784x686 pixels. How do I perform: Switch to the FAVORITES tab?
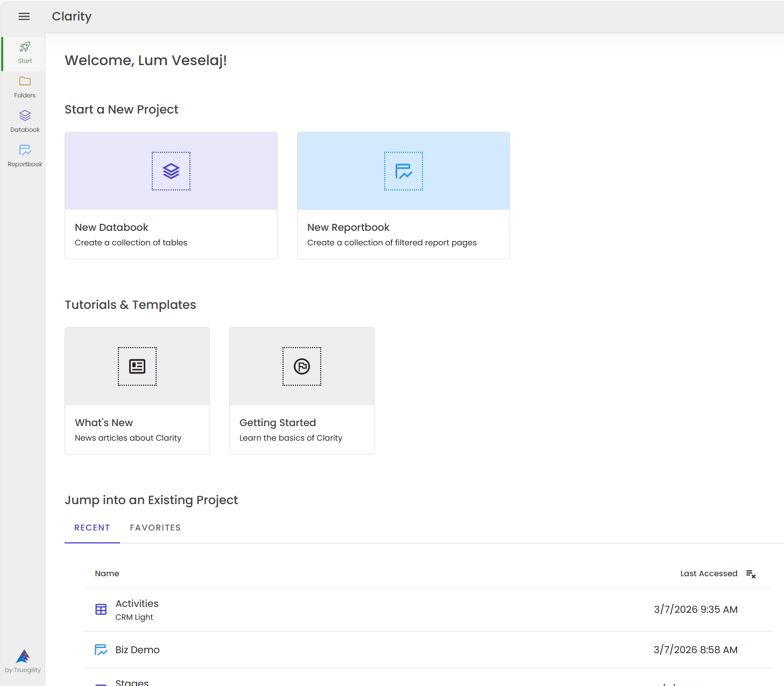click(x=155, y=528)
